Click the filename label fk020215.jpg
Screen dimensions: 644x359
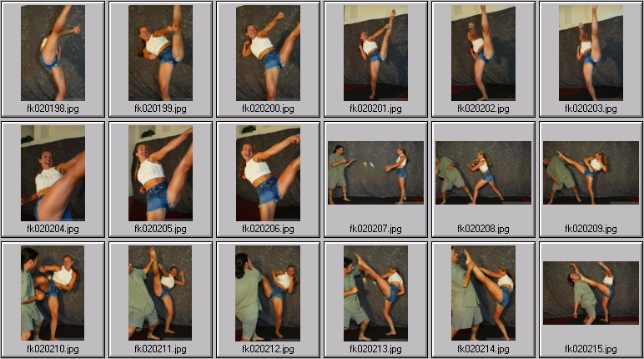591,349
